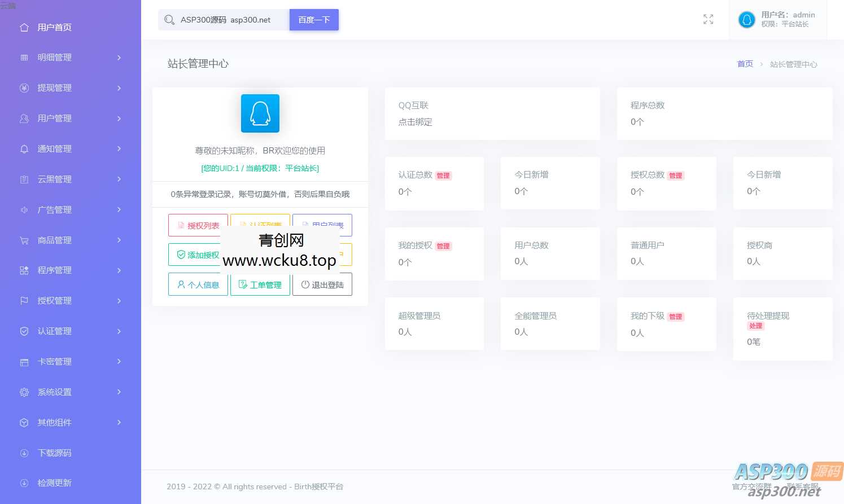
Task: Click the shopping cart icon for 商品管理
Action: pos(24,240)
